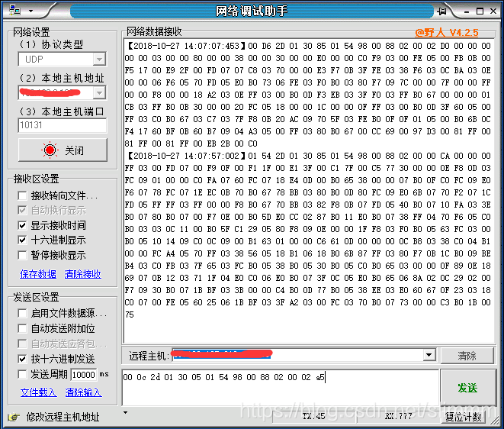Pin the window with the pushpin icon

[x=442, y=11]
